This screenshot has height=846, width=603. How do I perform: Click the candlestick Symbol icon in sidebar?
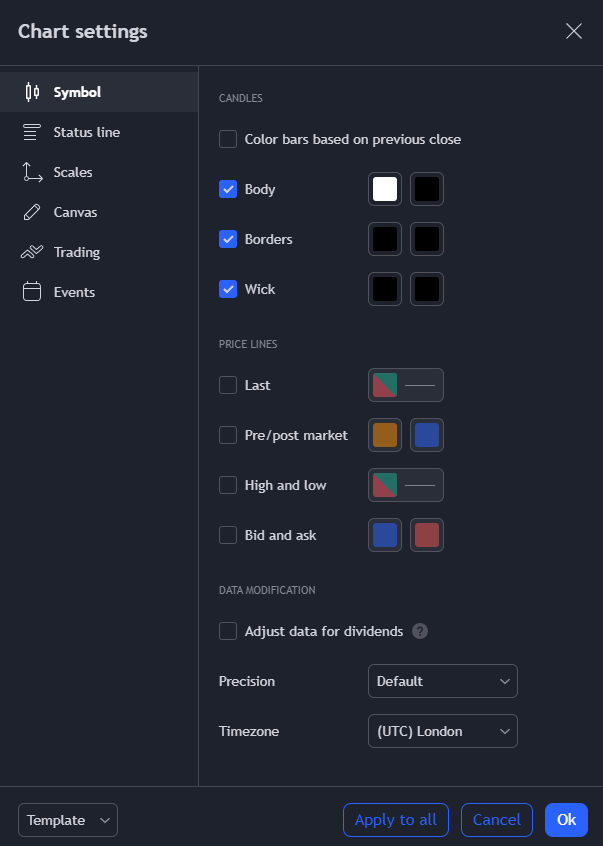pos(32,92)
